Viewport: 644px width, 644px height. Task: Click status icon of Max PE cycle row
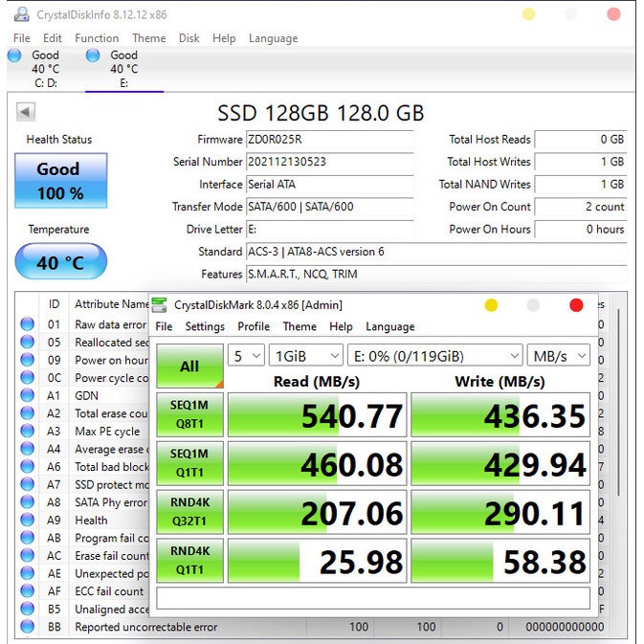pos(28,431)
